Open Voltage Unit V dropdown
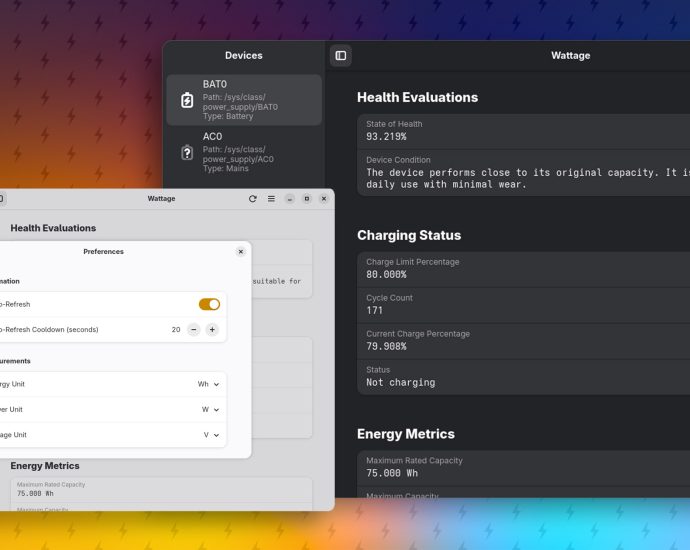Screen dimensions: 690x550 211,435
